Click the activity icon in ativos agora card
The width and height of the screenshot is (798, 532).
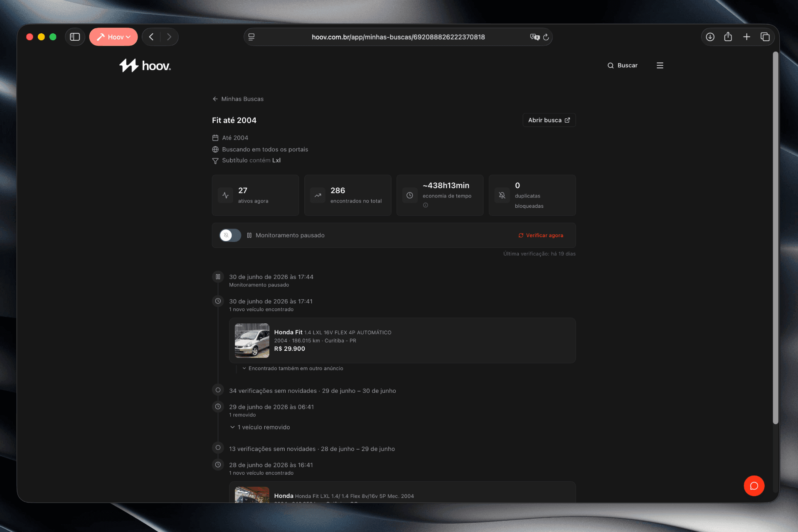(x=226, y=195)
